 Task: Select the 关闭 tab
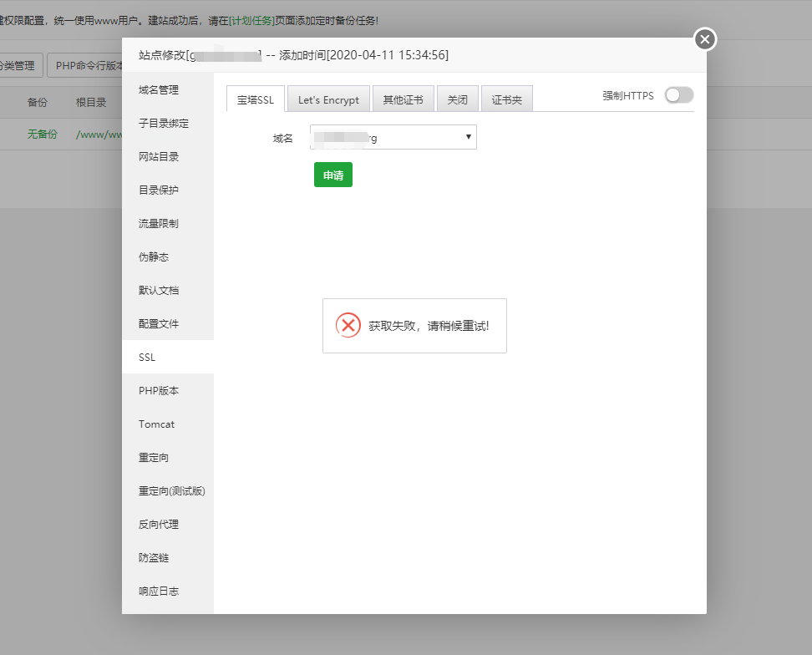(x=457, y=99)
